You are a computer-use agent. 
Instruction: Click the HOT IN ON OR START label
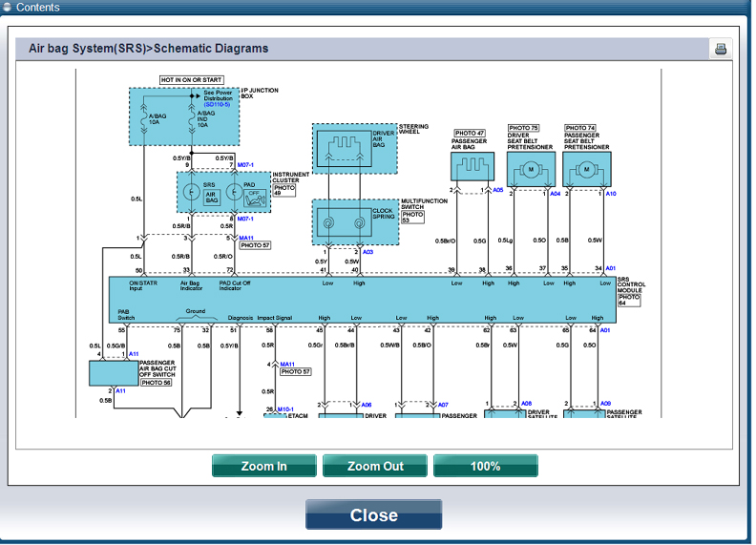[192, 80]
